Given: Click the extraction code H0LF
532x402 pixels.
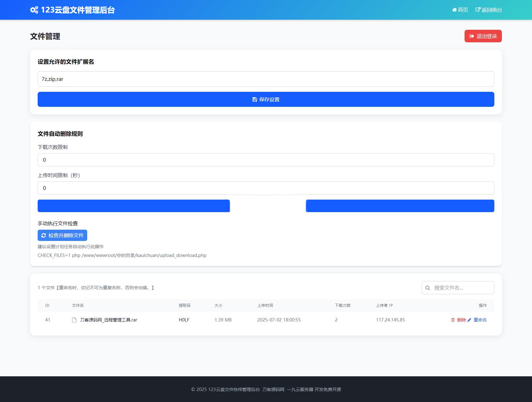Looking at the screenshot, I should [184, 320].
